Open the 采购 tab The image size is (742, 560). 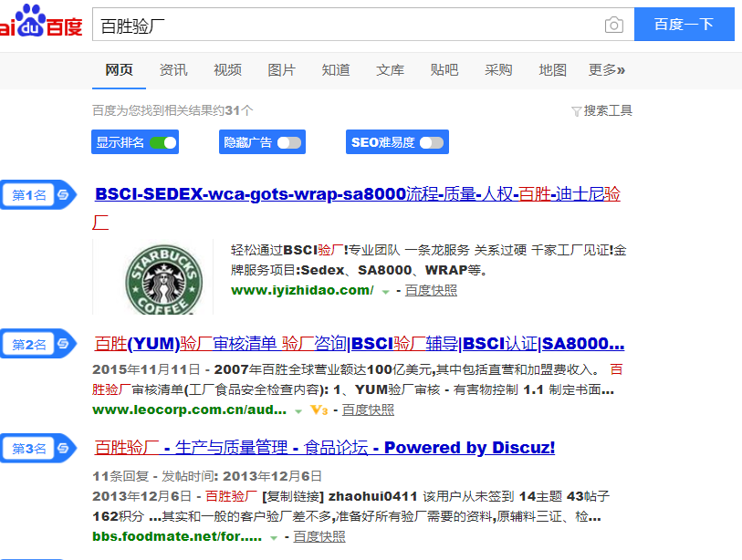pos(498,70)
